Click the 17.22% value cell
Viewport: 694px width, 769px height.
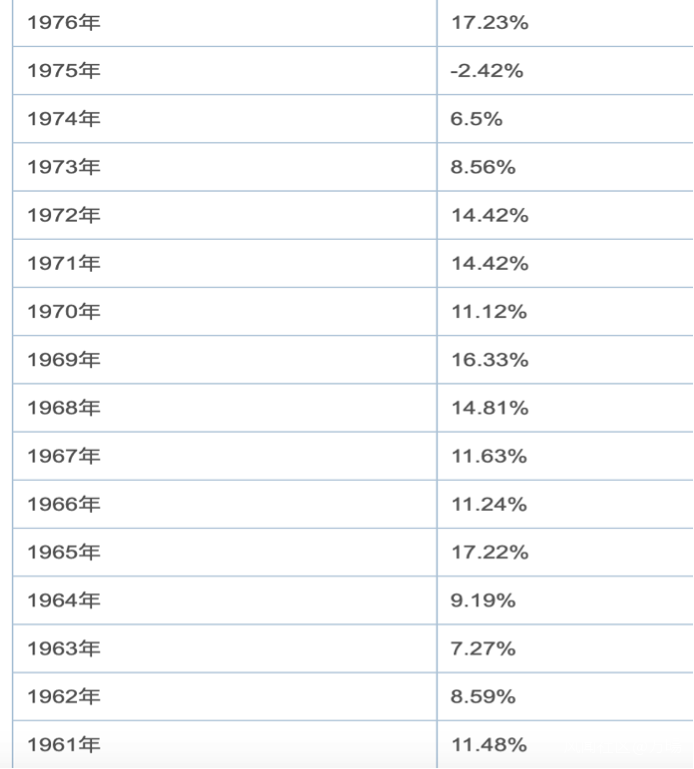[489, 552]
